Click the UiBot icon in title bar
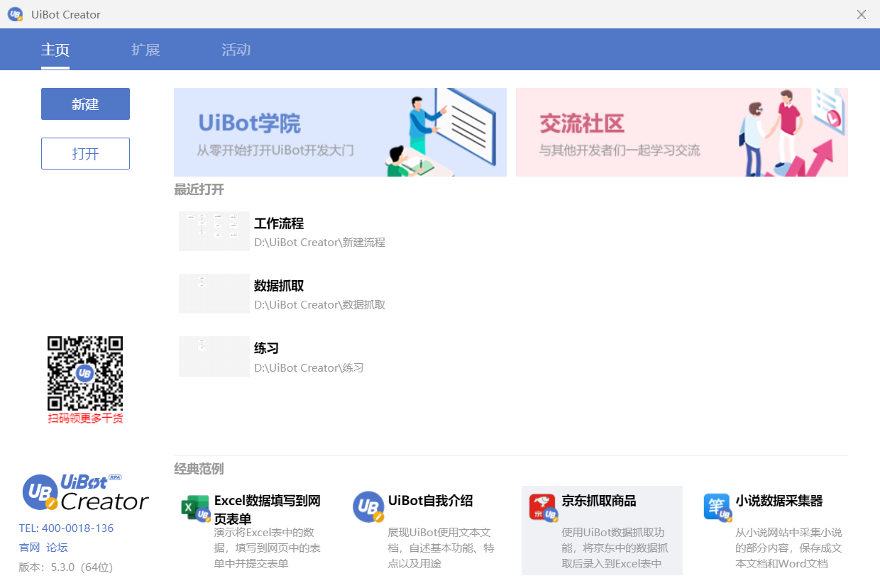880x588 pixels. (x=15, y=14)
